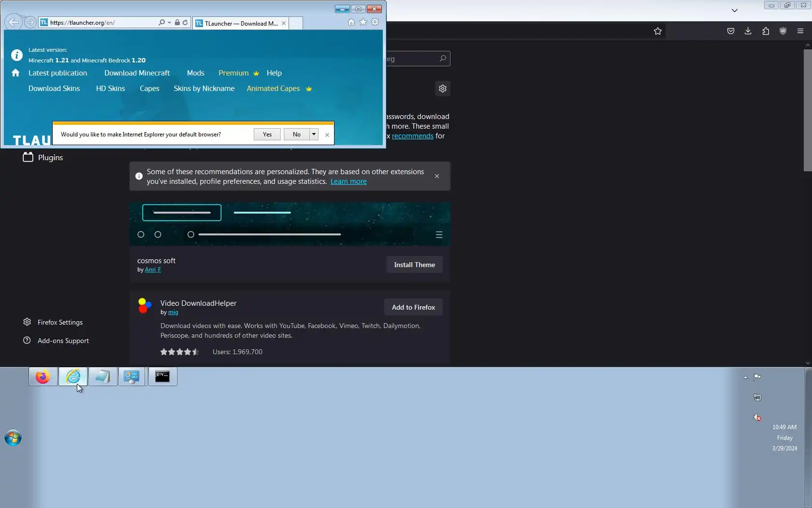The height and width of the screenshot is (508, 812).
Task: Open a new tab in Internet Explorer
Action: point(296,23)
